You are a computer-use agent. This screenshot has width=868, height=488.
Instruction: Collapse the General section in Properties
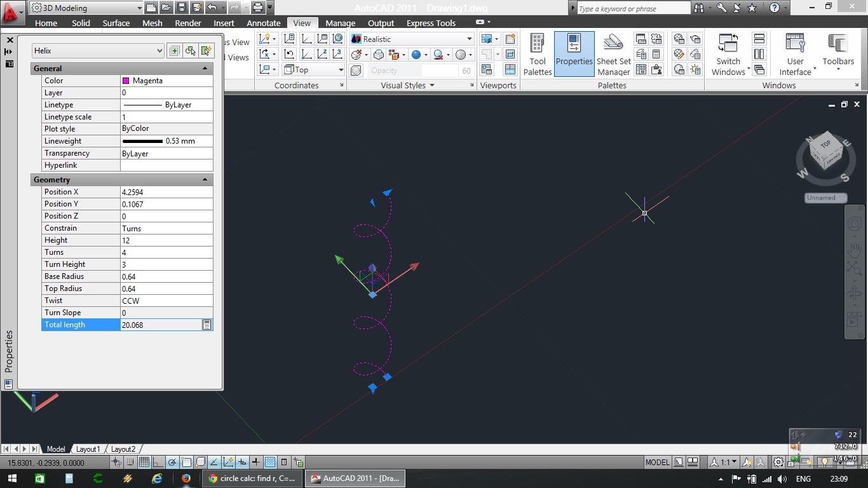(205, 68)
